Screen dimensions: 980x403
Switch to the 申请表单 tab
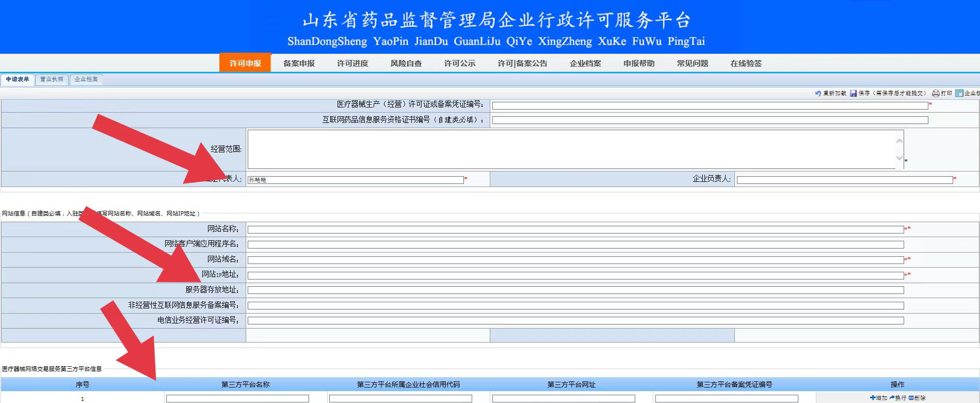pos(18,80)
